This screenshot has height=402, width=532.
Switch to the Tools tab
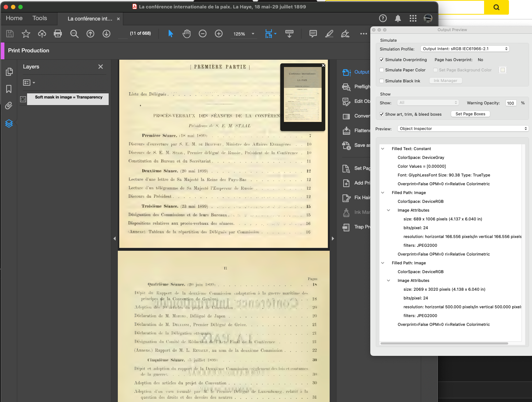coord(40,18)
